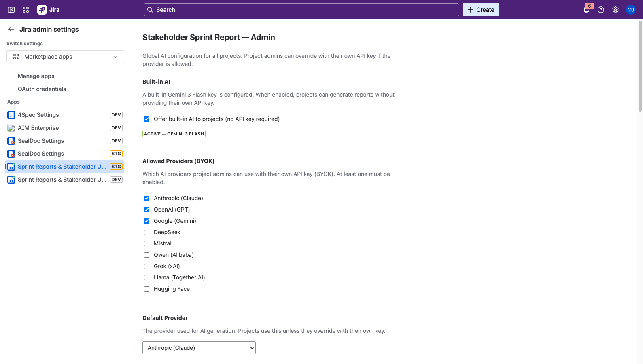The image size is (643, 364).
Task: Click the Marketplace apps grid icon
Action: coord(16,57)
